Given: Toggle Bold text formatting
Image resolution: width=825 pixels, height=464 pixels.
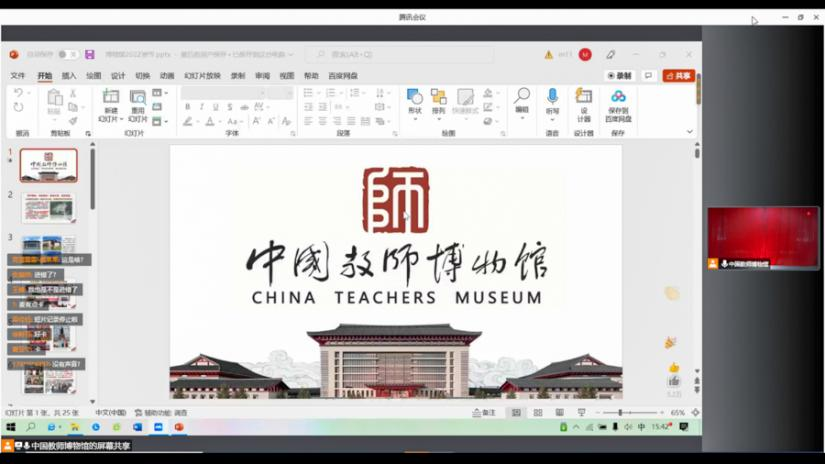Looking at the screenshot, I should coord(187,107).
